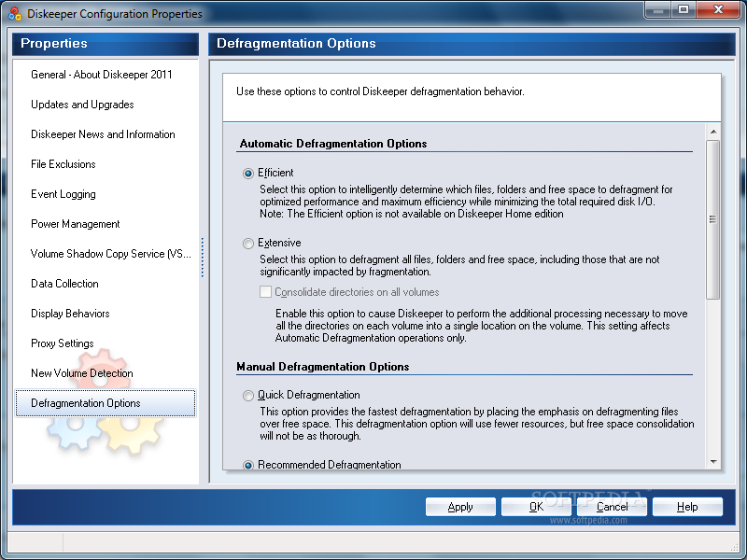Select the Efficient radio button

click(247, 174)
